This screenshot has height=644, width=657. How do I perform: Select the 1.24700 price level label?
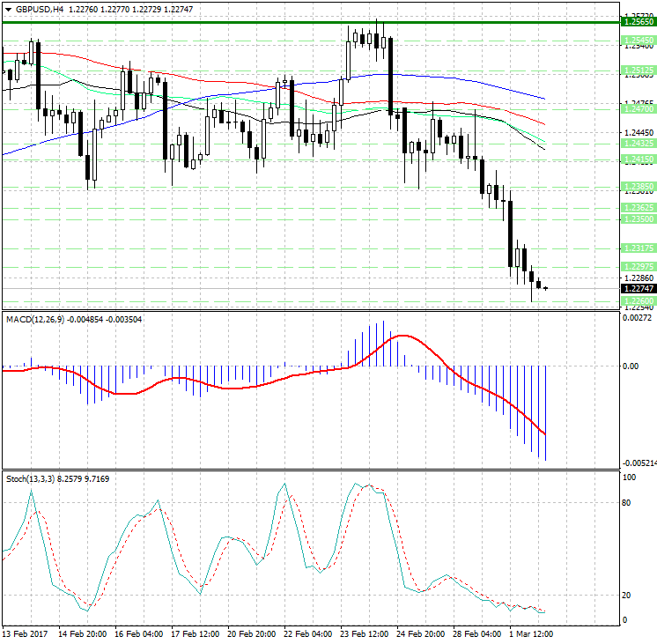638,109
